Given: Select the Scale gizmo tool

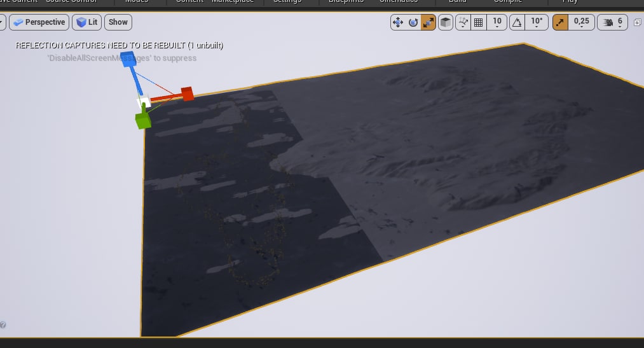Looking at the screenshot, I should [x=428, y=22].
